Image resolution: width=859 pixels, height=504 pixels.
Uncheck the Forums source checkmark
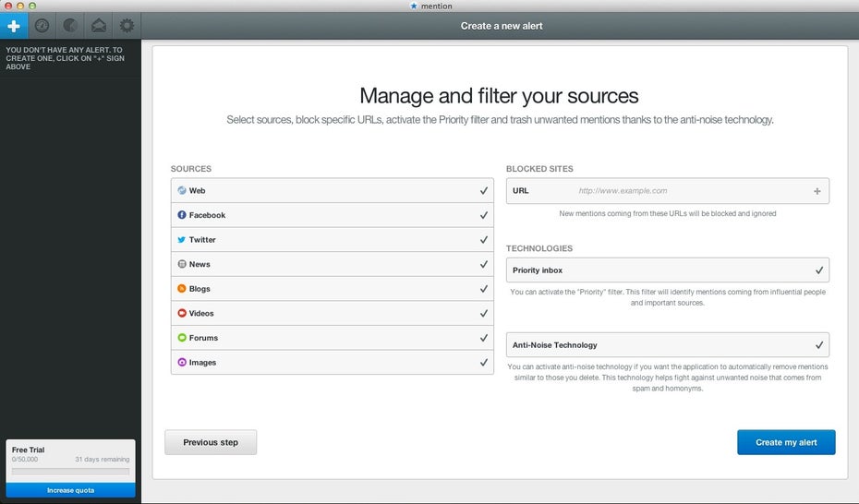point(484,338)
